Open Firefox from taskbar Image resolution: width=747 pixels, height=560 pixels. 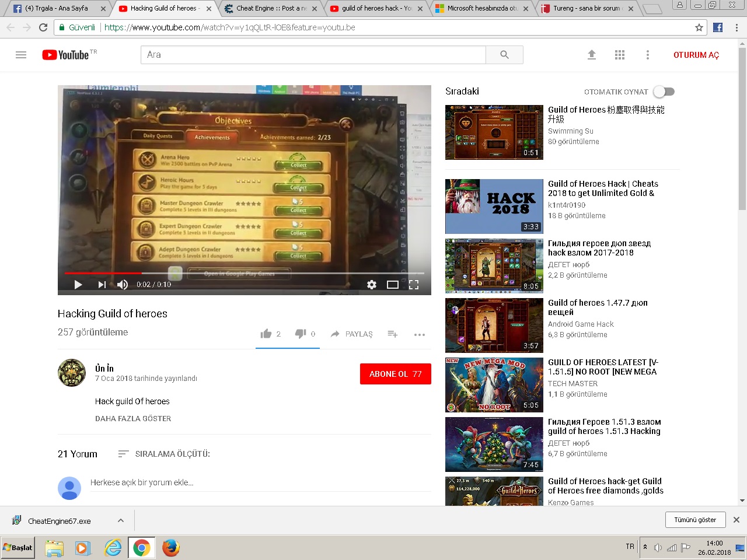pos(170,548)
